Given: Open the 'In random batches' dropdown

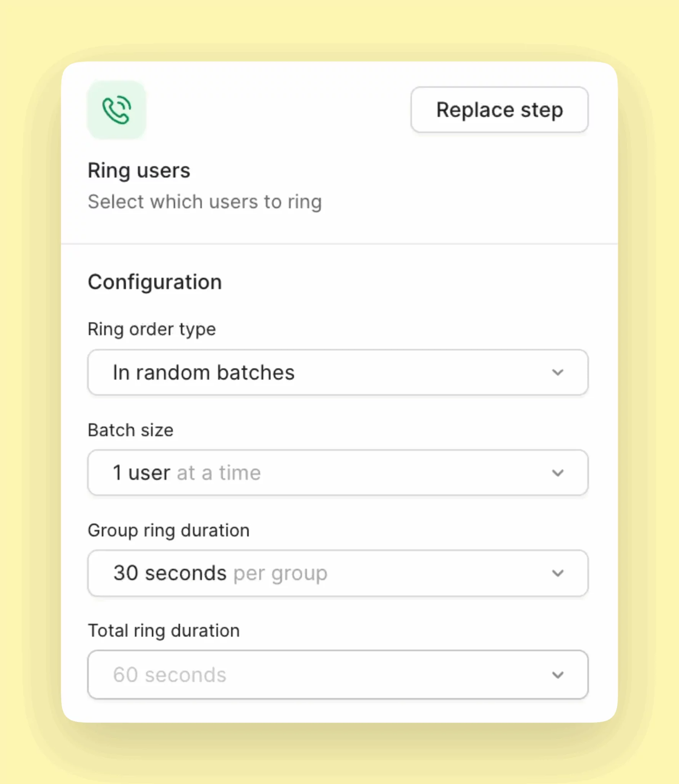Looking at the screenshot, I should 338,372.
